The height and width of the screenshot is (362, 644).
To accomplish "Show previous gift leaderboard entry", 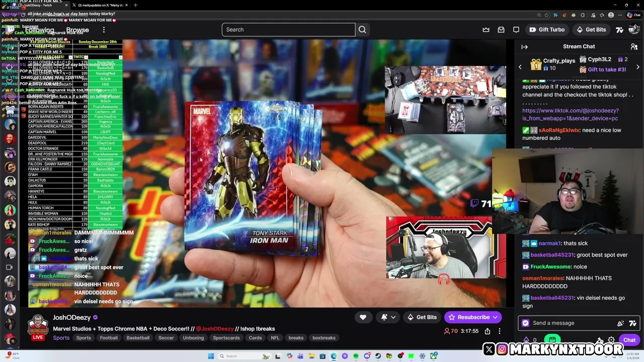I will click(520, 67).
